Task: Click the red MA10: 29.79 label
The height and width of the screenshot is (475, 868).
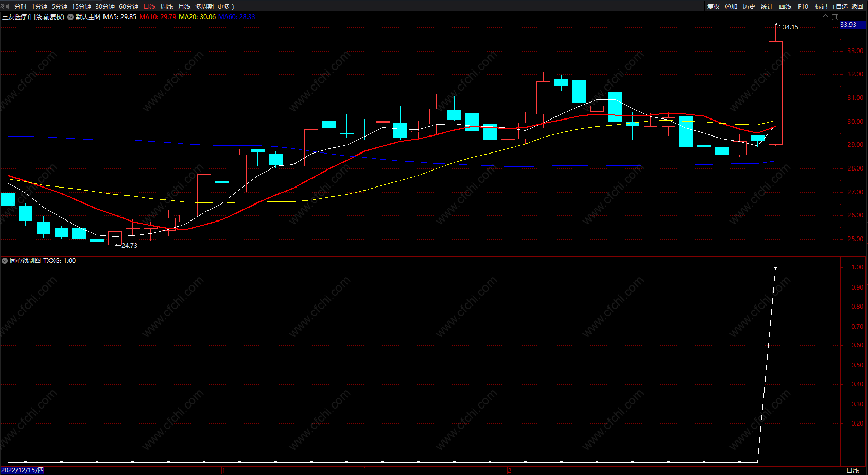Action: 158,17
